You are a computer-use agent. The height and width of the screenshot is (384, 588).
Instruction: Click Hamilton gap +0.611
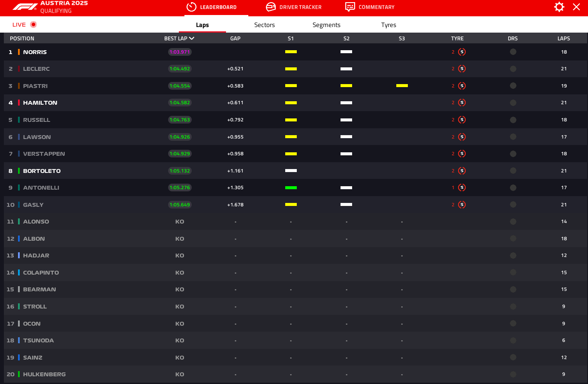[235, 103]
